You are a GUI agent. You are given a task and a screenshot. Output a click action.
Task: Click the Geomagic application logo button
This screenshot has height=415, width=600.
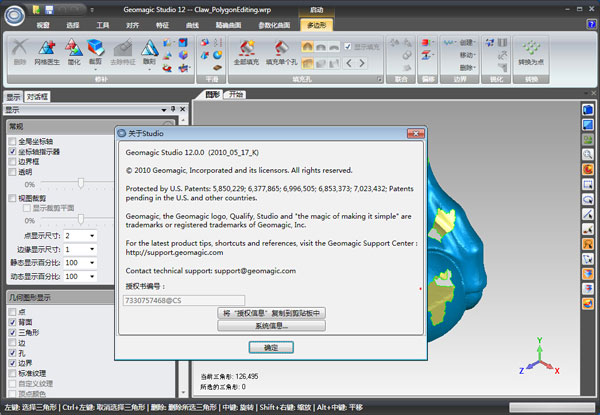coord(14,14)
